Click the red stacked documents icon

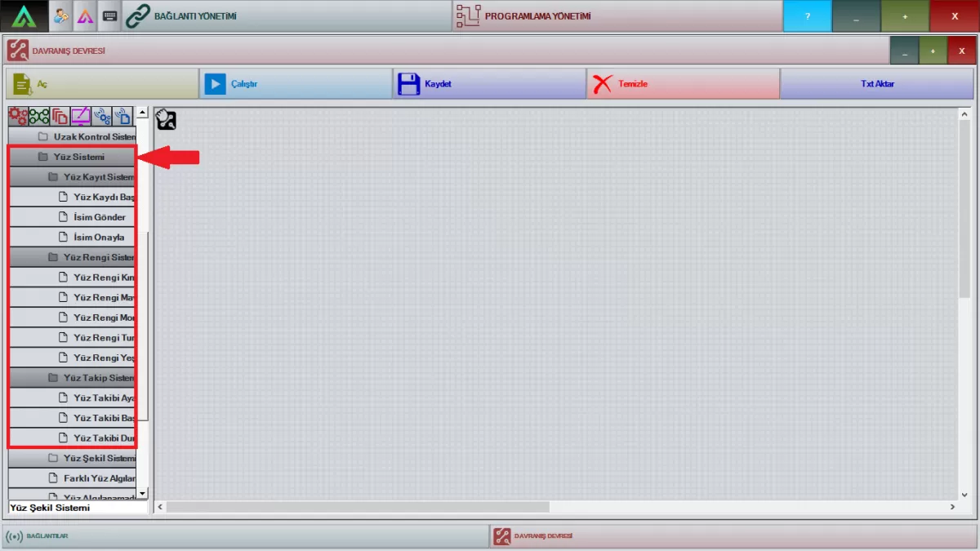click(x=60, y=116)
